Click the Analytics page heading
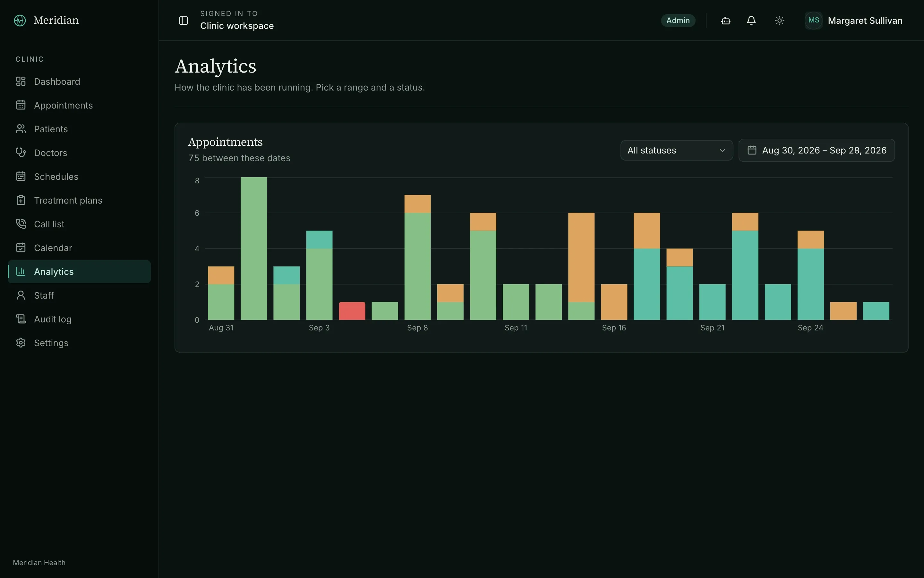 pyautogui.click(x=215, y=66)
